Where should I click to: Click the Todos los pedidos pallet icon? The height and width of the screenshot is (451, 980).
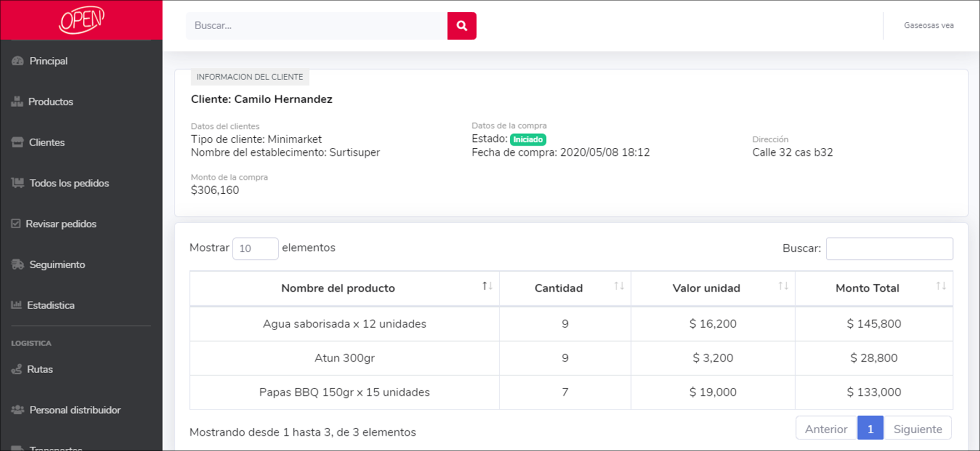(x=18, y=183)
